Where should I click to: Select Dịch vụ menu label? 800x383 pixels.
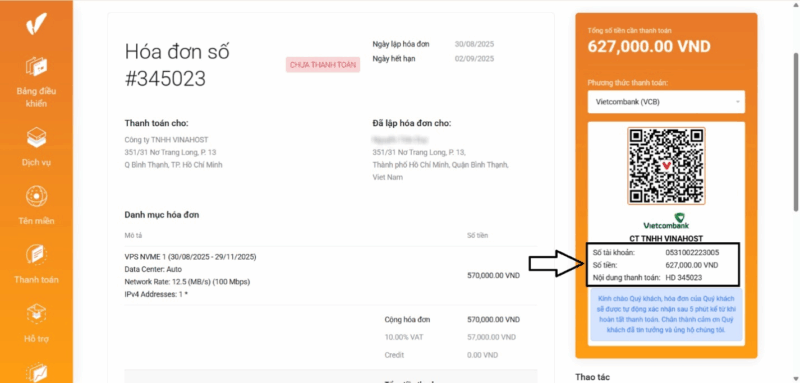pos(36,163)
